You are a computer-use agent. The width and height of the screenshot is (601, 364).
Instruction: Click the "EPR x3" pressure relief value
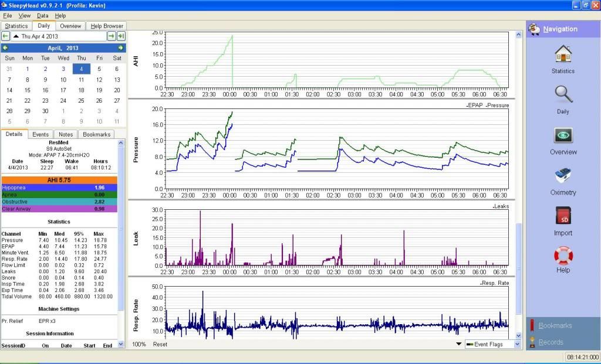click(x=47, y=321)
